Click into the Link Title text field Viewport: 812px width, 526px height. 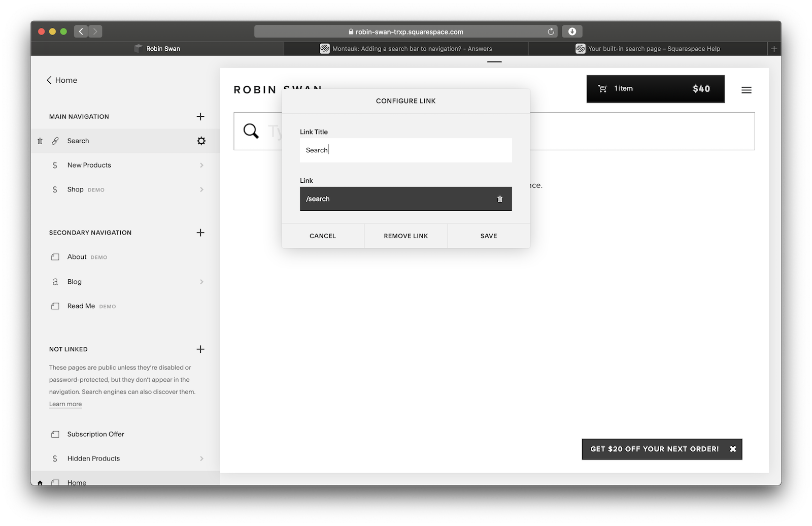click(405, 150)
